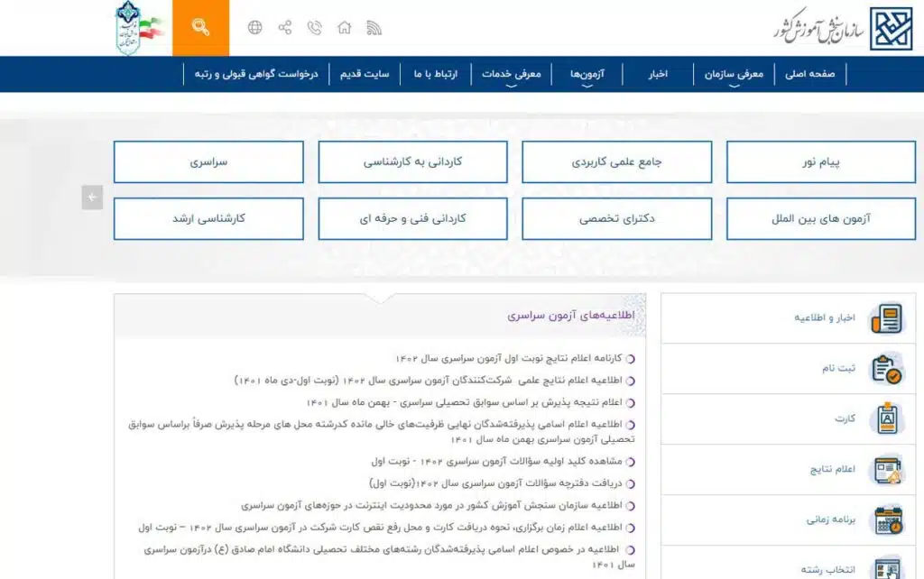Select the کاردانی به کارشناسی button
Viewport: 924px width, 579px height.
tap(412, 162)
